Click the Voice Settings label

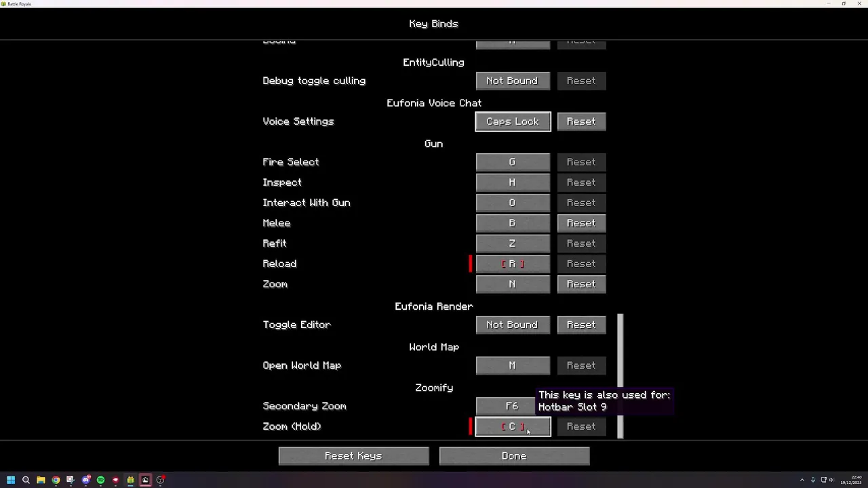point(298,121)
